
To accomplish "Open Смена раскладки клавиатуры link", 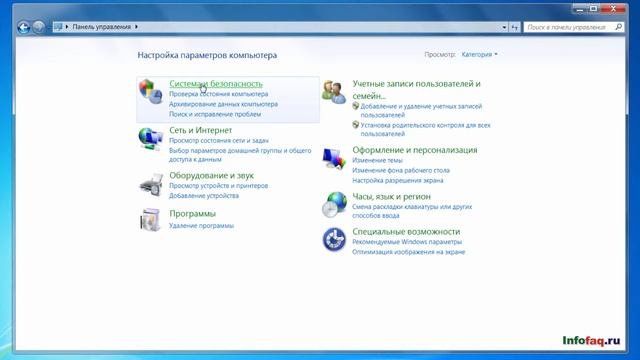I will click(412, 211).
